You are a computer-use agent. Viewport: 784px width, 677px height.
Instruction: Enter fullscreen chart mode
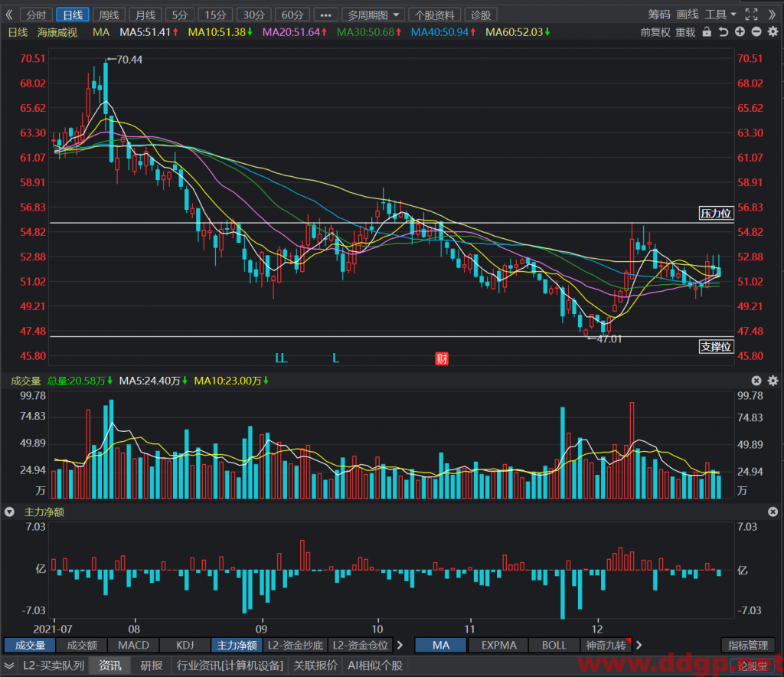click(751, 15)
